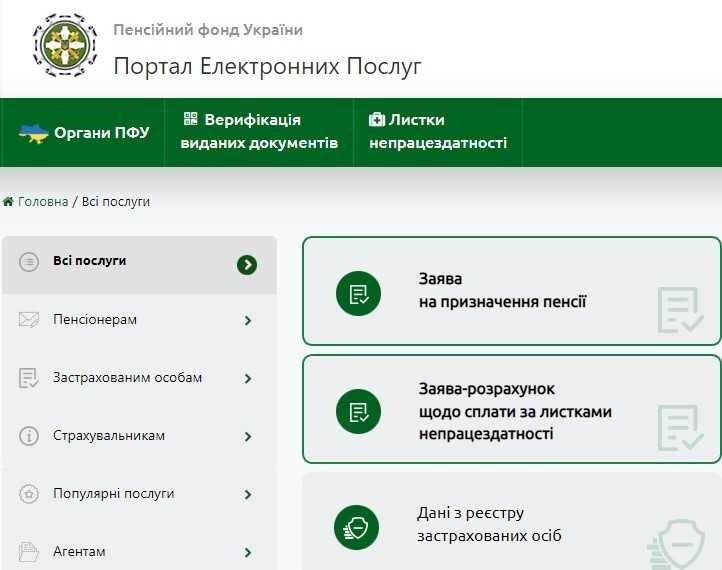
Task: Open the Органи ПФУ menu item
Action: coord(84,133)
